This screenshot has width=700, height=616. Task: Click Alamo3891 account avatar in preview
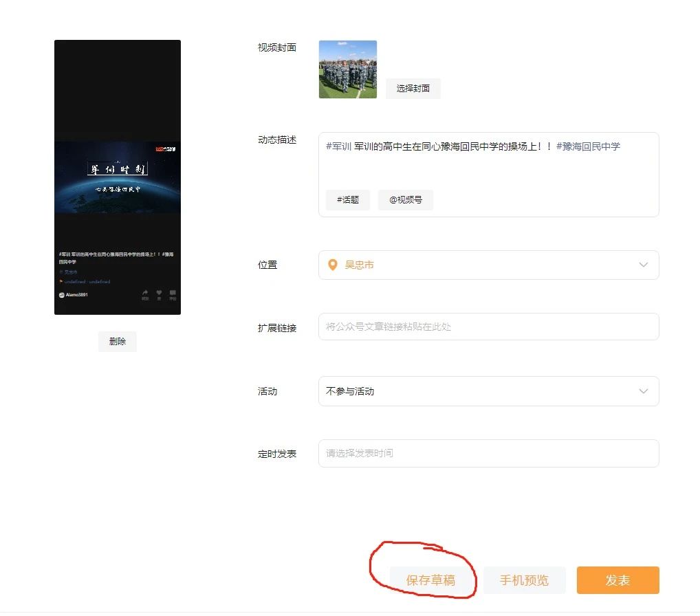coord(62,295)
